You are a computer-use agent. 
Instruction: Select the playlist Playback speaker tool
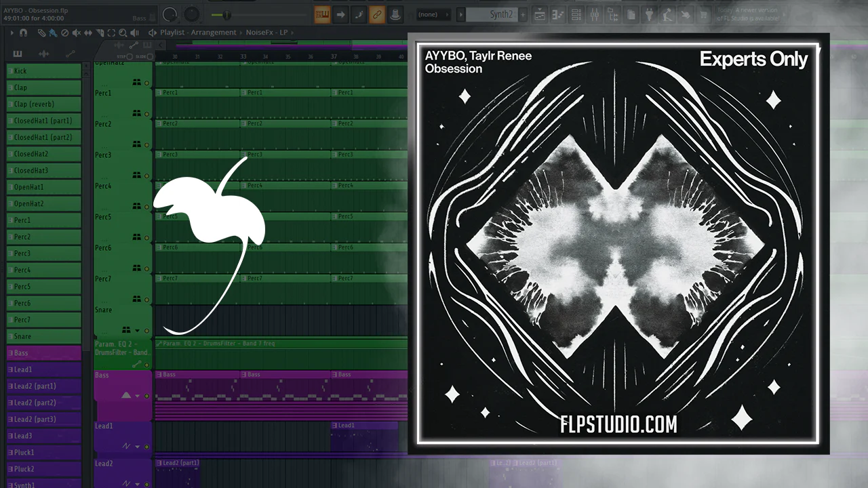134,33
